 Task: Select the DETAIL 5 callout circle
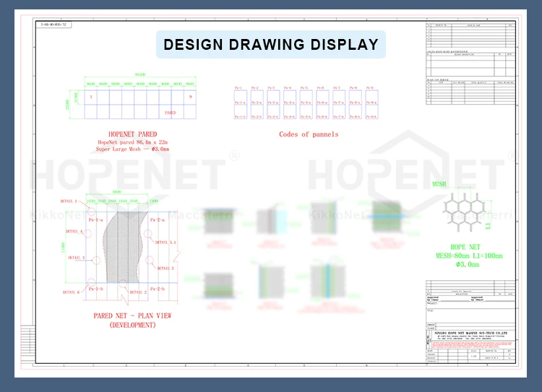149,261
